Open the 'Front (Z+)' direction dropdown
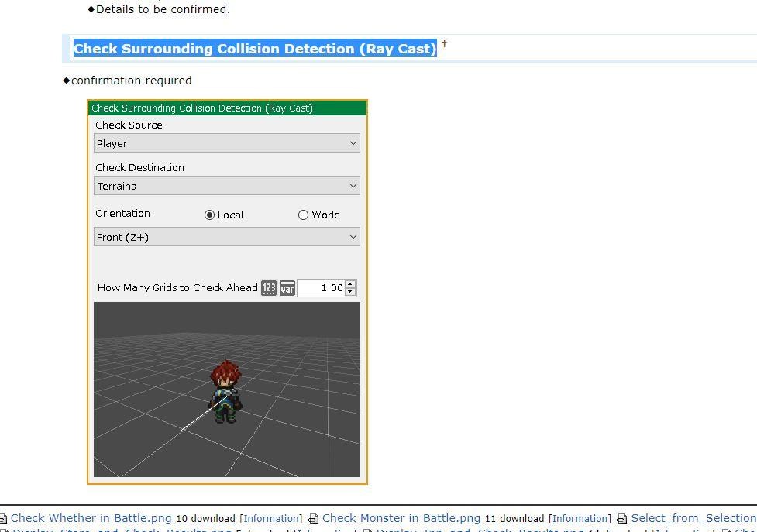The width and height of the screenshot is (757, 532). click(227, 237)
